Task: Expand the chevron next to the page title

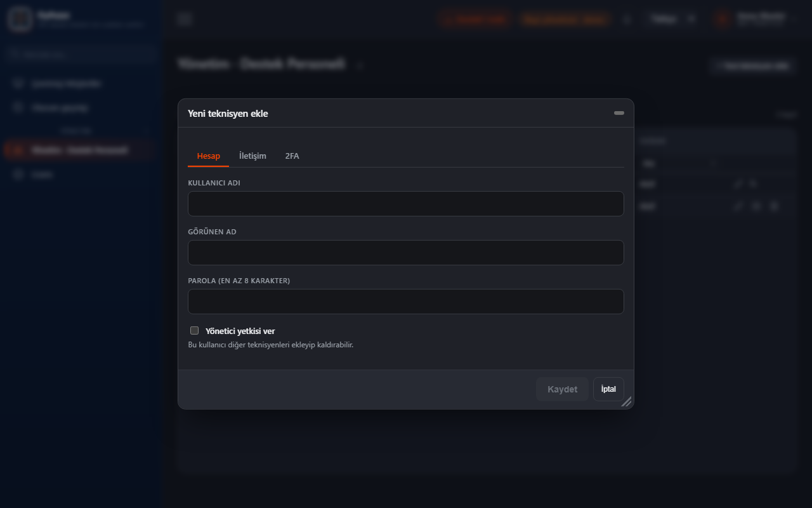Action: pyautogui.click(x=360, y=65)
